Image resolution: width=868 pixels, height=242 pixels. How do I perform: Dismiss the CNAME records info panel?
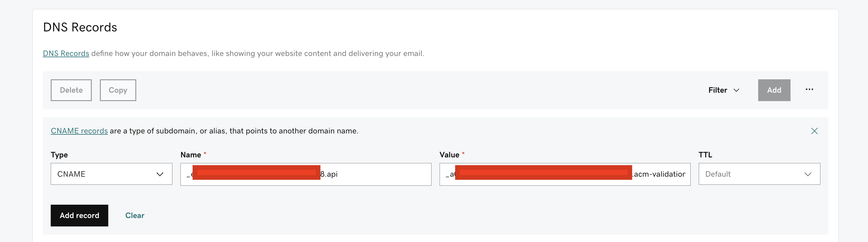click(814, 131)
